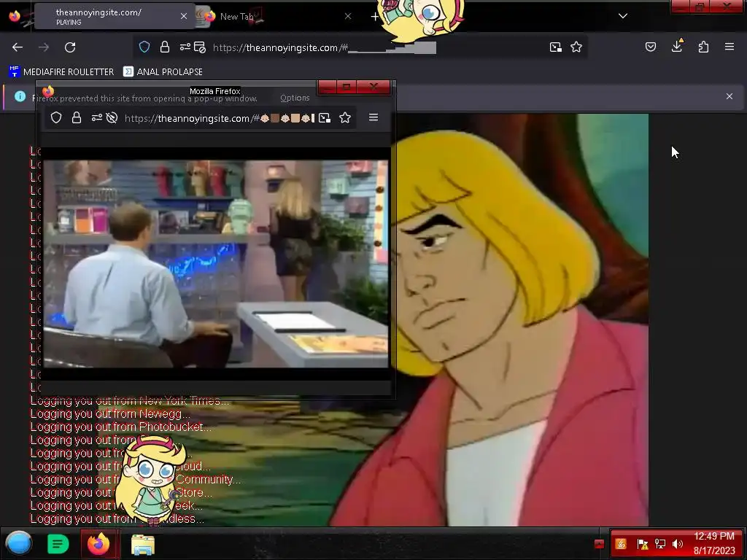Click the info icon on notification bar
This screenshot has width=747, height=560.
pyautogui.click(x=20, y=97)
